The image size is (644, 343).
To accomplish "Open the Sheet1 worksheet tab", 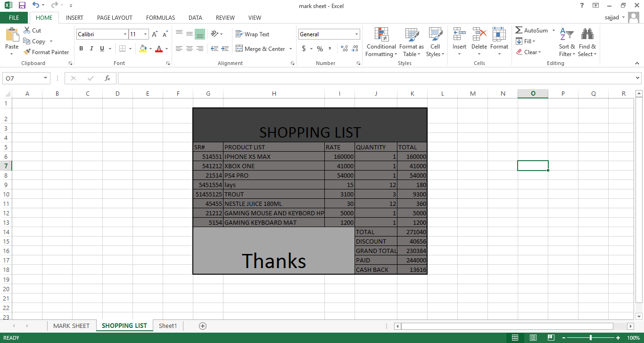I will pyautogui.click(x=168, y=326).
